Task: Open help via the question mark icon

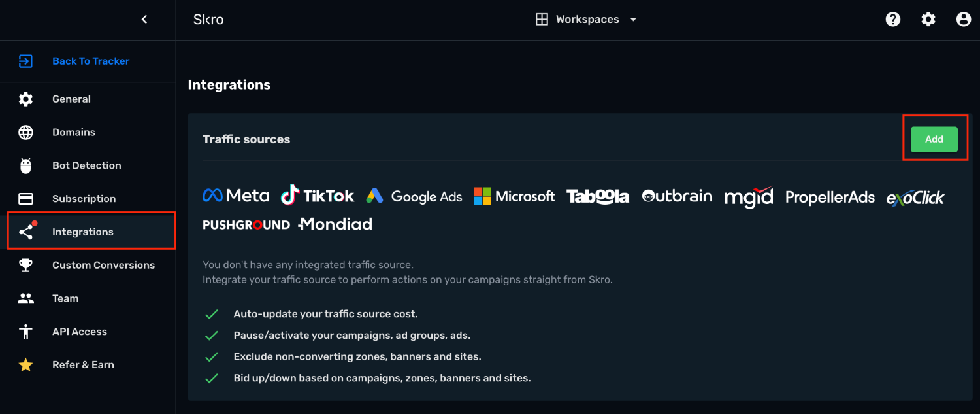Action: [x=893, y=20]
